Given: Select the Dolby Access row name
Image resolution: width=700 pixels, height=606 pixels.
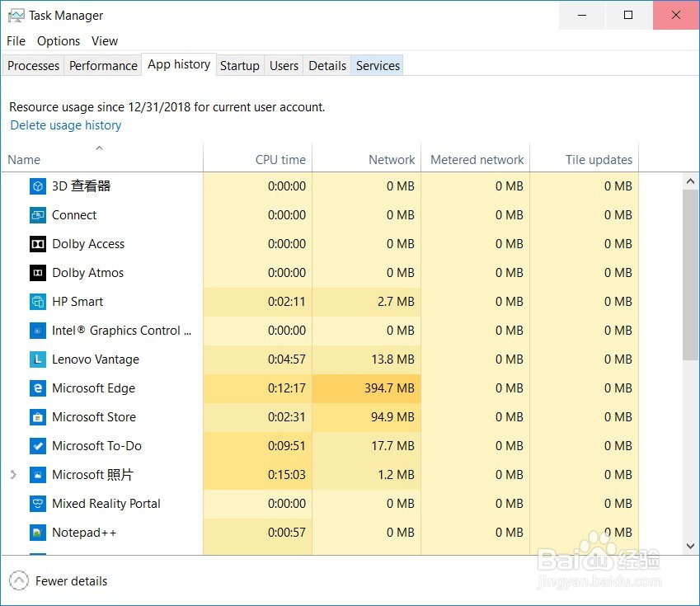Looking at the screenshot, I should 88,244.
